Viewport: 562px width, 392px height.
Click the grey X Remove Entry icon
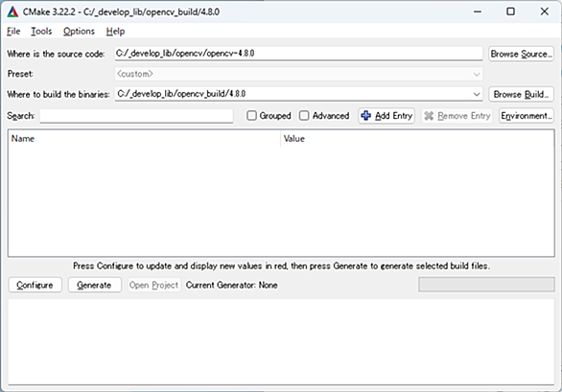click(x=429, y=116)
